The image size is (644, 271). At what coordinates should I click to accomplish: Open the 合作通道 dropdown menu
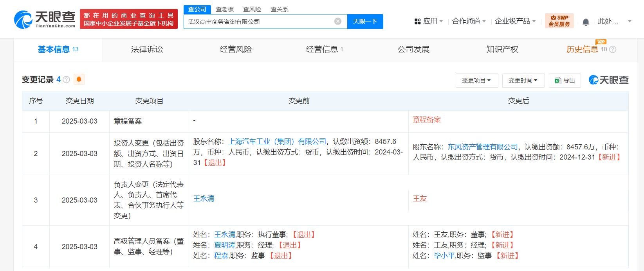[469, 21]
